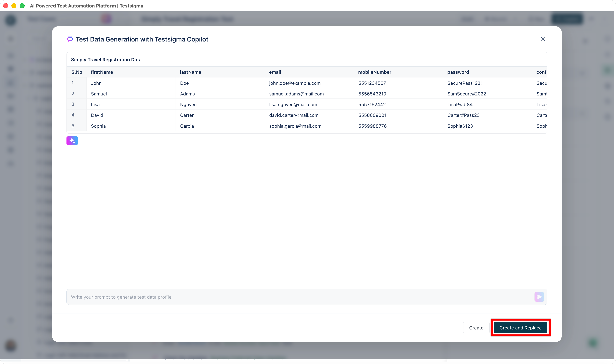Click the SamSecure#2022 password cell
Viewport: 616px width, 364px height.
click(488, 94)
